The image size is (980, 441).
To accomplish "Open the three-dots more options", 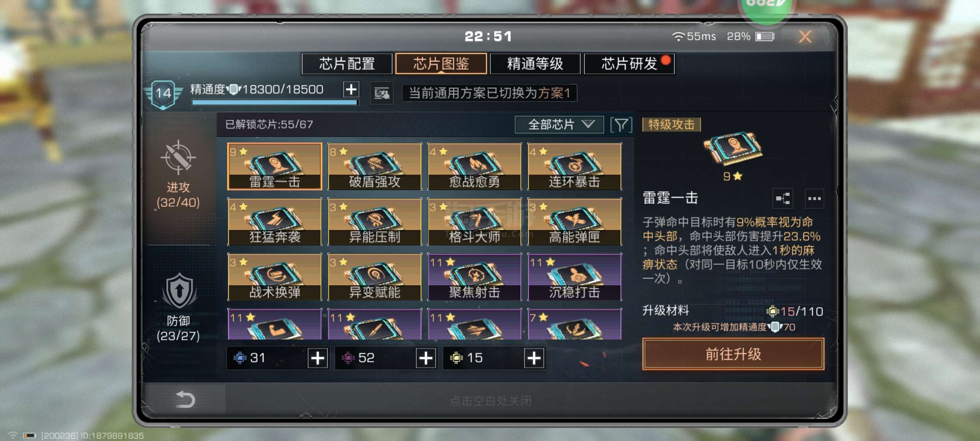I will pyautogui.click(x=814, y=198).
